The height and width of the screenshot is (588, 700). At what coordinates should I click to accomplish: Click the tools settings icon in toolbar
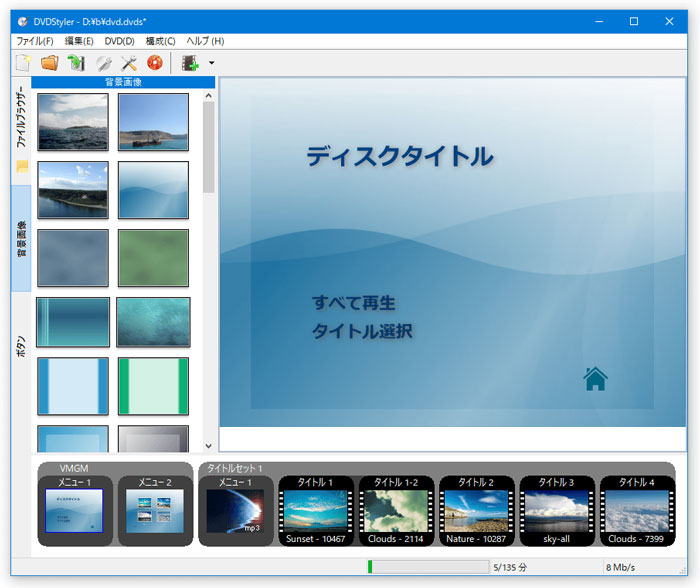(x=128, y=63)
